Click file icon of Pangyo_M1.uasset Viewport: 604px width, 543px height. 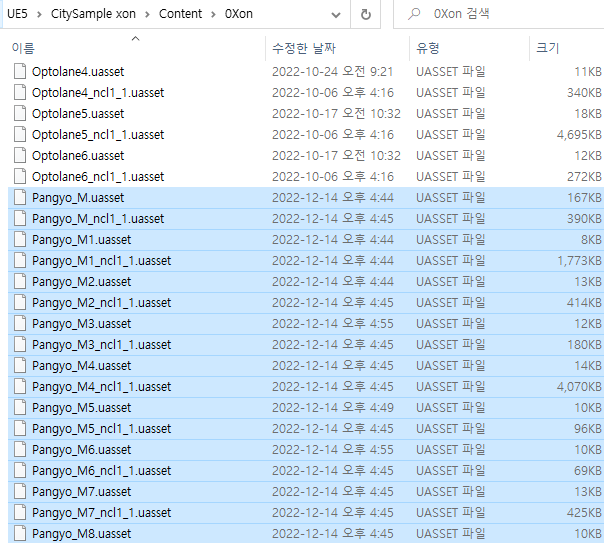click(x=20, y=240)
